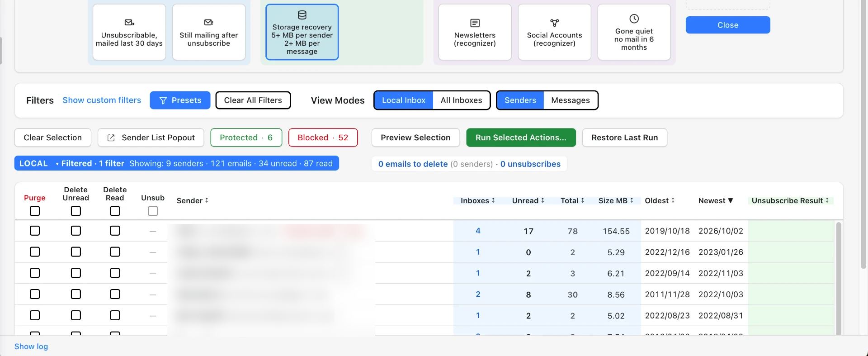This screenshot has height=356, width=868.
Task: Select the Messages view mode
Action: [571, 100]
